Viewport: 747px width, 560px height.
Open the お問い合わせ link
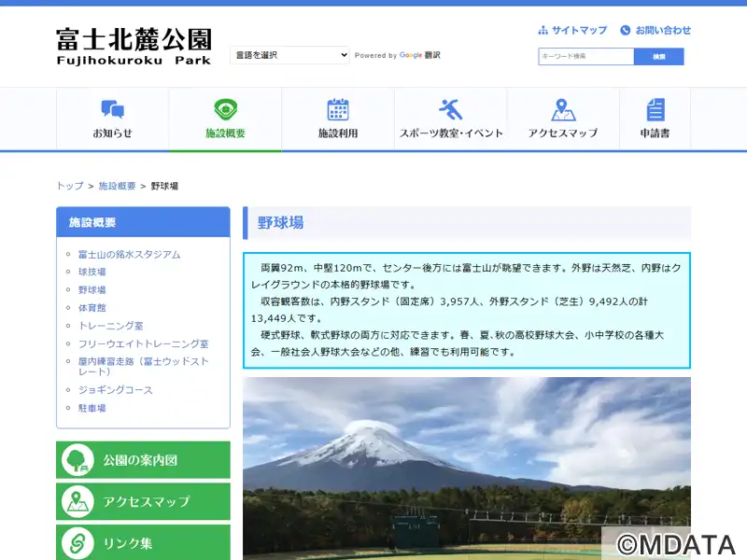pyautogui.click(x=655, y=31)
